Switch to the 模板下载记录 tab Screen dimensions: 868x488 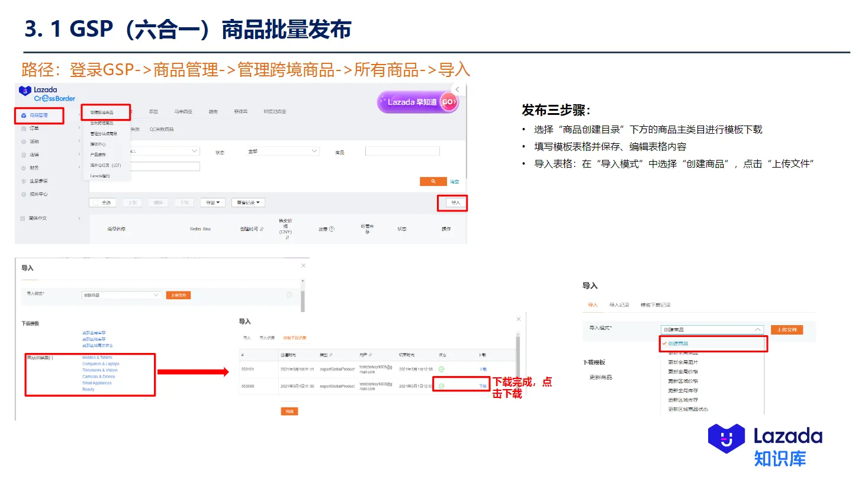pyautogui.click(x=655, y=305)
